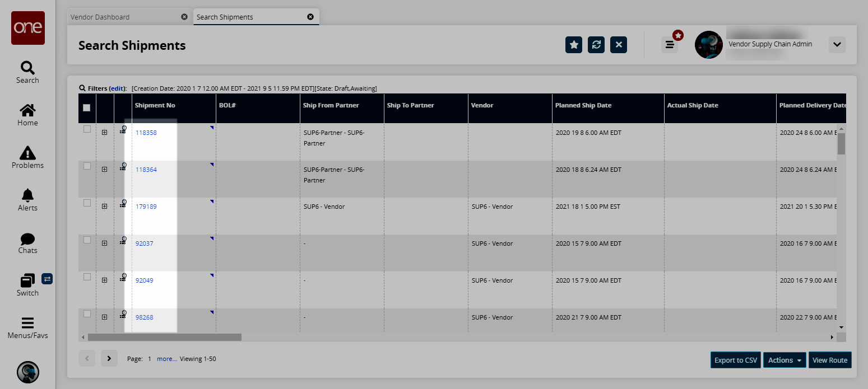Viewport: 868px width, 389px height.
Task: Close the Vendor Dashboard tab
Action: tap(184, 17)
